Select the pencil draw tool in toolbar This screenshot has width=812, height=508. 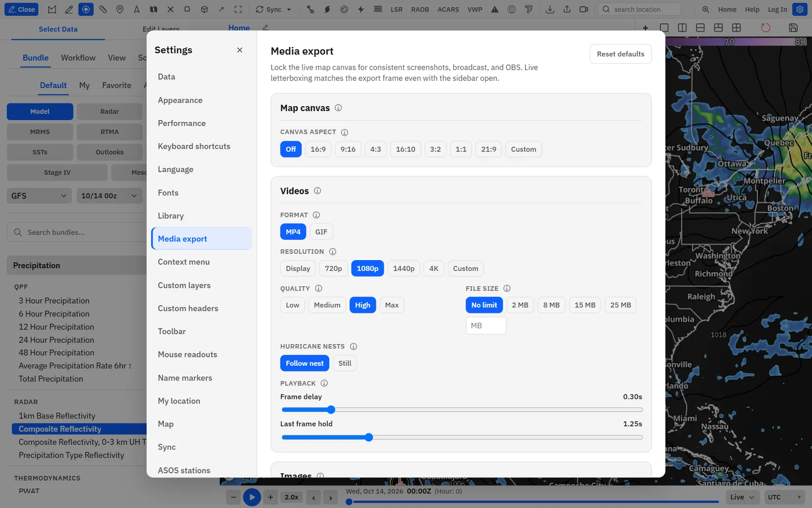coord(69,9)
